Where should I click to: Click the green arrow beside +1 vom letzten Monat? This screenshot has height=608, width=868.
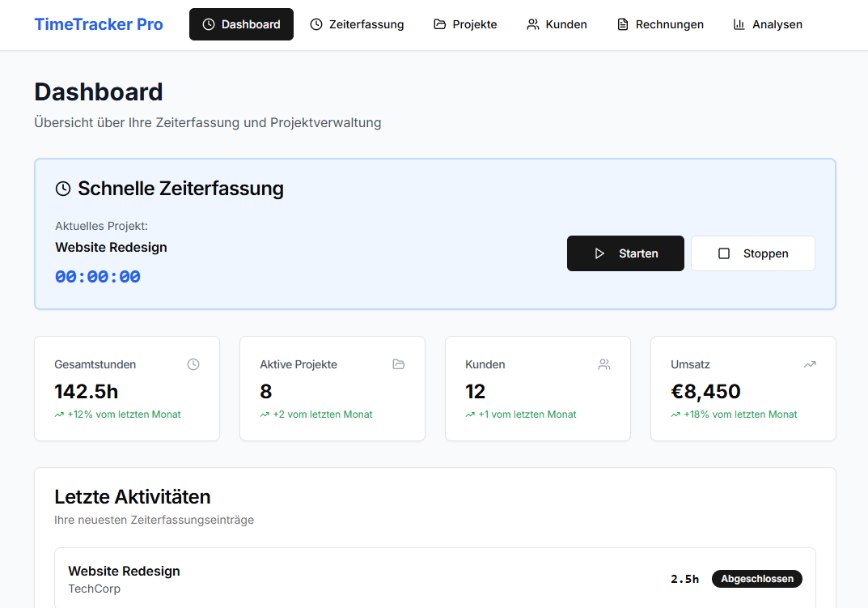pyautogui.click(x=470, y=415)
